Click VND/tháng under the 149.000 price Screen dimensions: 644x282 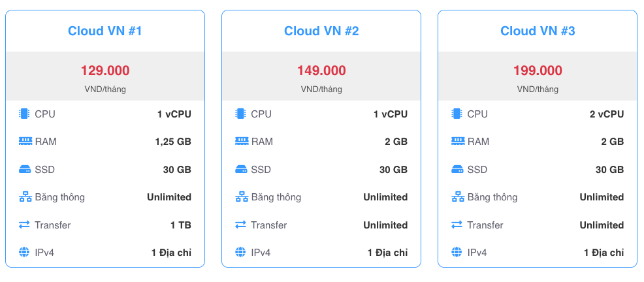(321, 89)
